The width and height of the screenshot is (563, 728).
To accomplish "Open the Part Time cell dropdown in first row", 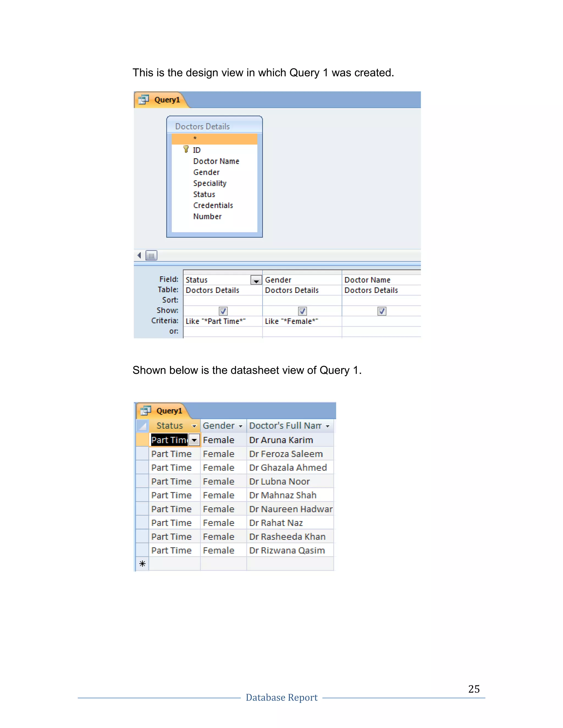I will (194, 440).
